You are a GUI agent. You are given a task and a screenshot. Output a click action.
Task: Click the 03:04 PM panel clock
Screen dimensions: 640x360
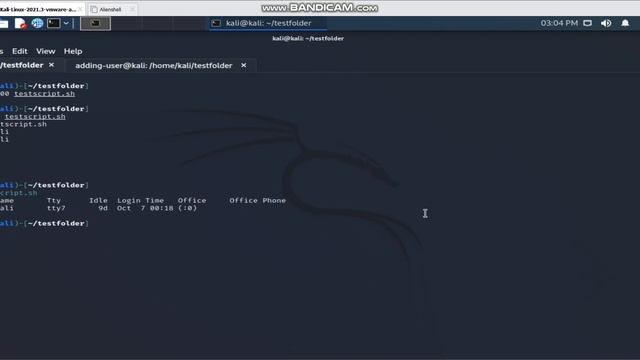(559, 23)
